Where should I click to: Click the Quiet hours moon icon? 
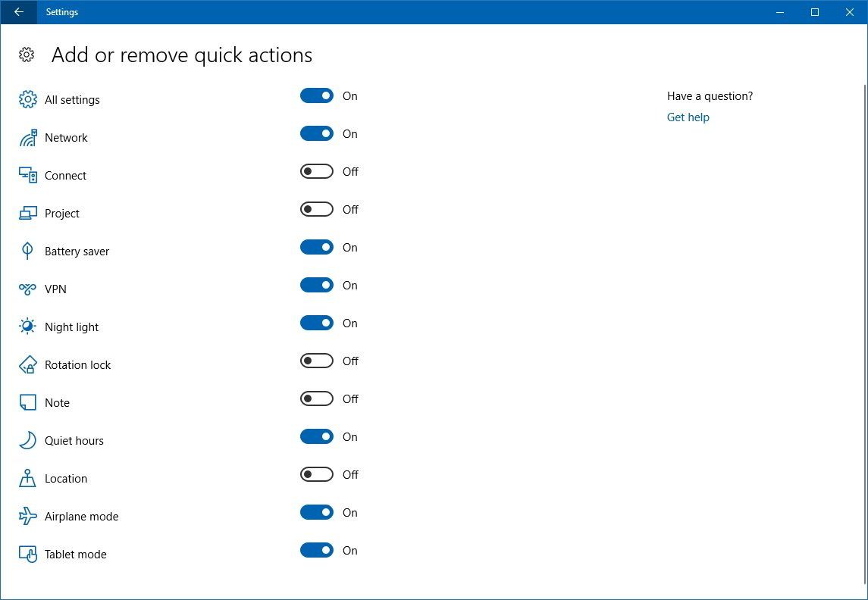27,440
